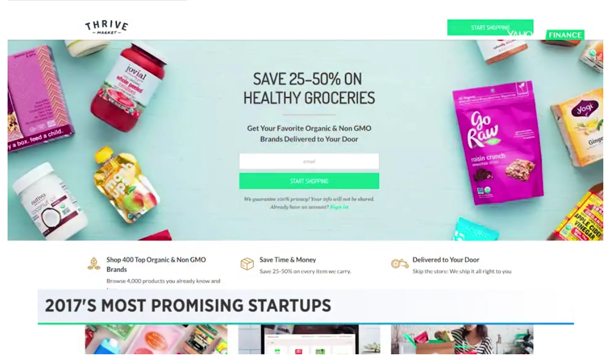Image resolution: width=606 pixels, height=364 pixels.
Task: Open the Sign in link
Action: pos(339,207)
